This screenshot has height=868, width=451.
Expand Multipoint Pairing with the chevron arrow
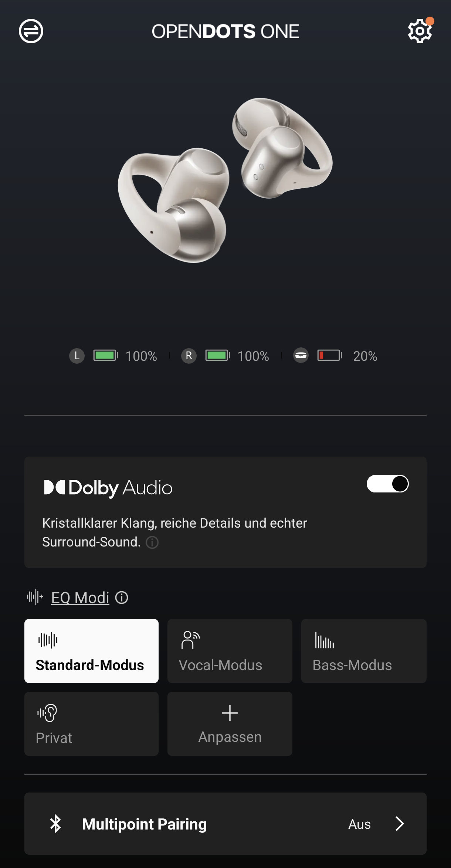(400, 824)
